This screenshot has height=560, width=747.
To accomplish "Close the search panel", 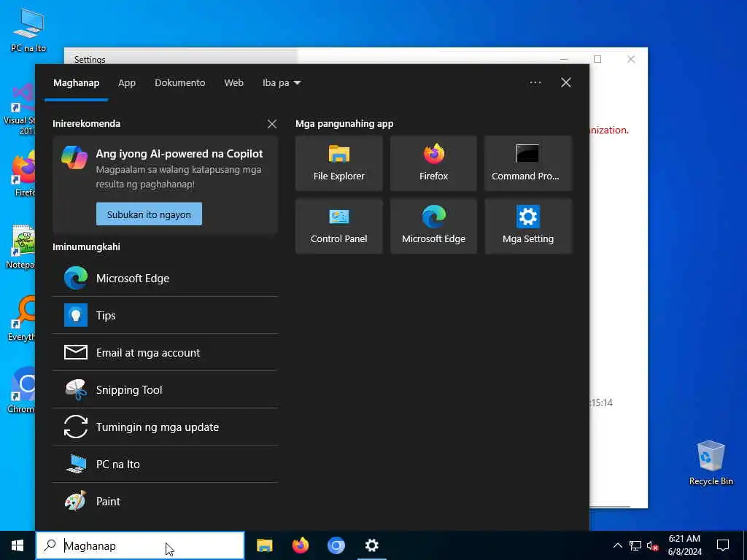I will [x=566, y=83].
